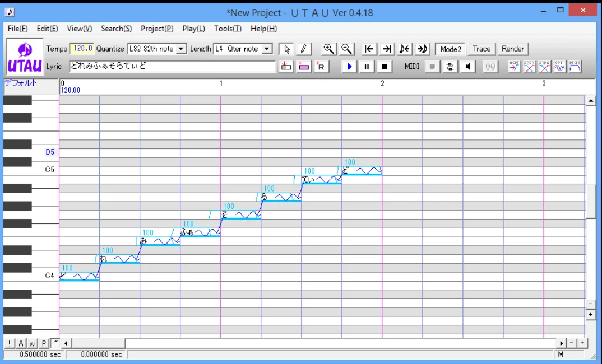602x364 pixels.
Task: Select the ら note in piano roll
Action: tap(281, 197)
